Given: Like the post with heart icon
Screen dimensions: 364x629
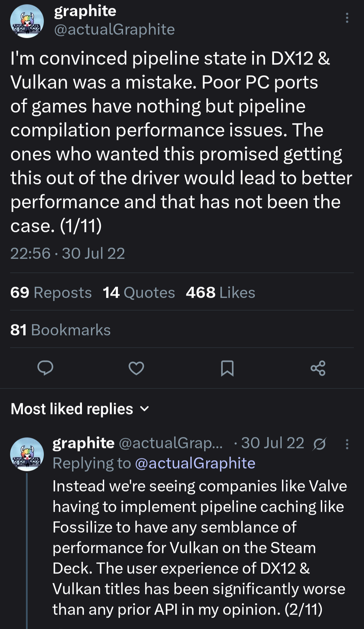Looking at the screenshot, I should [136, 368].
